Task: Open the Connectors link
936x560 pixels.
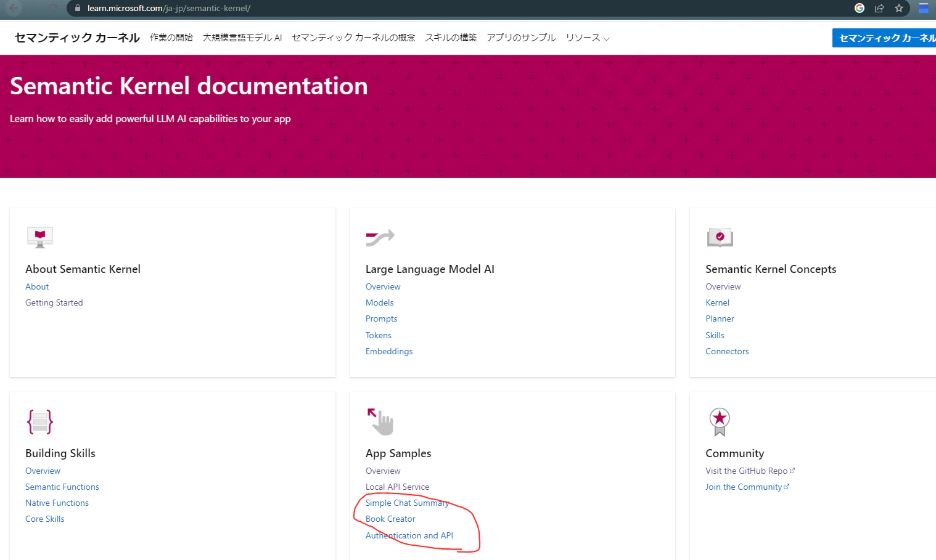Action: click(x=727, y=351)
